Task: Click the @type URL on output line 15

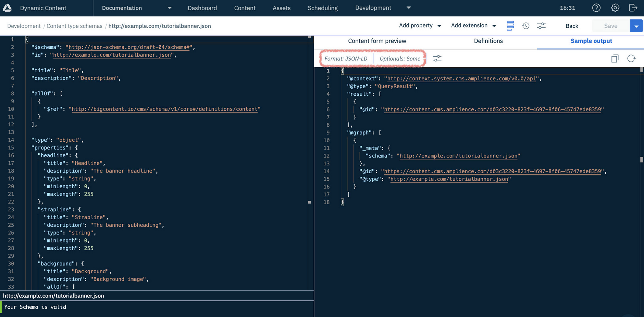Action: point(449,179)
